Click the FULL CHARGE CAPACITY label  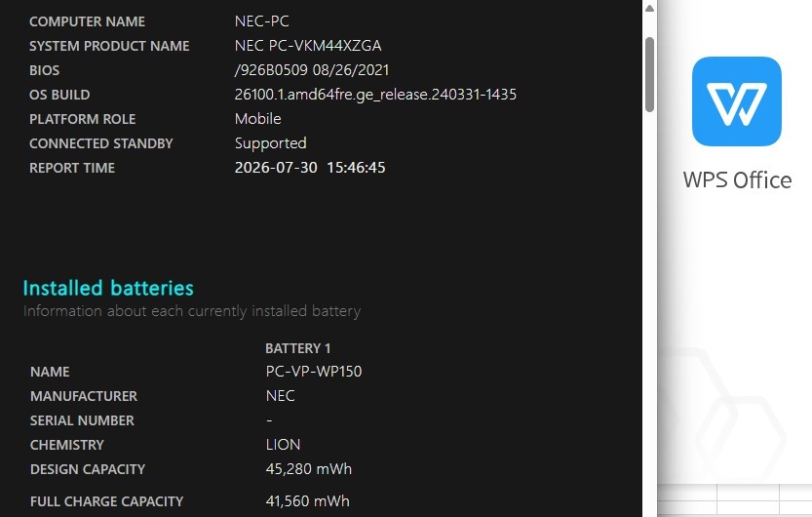tap(106, 501)
